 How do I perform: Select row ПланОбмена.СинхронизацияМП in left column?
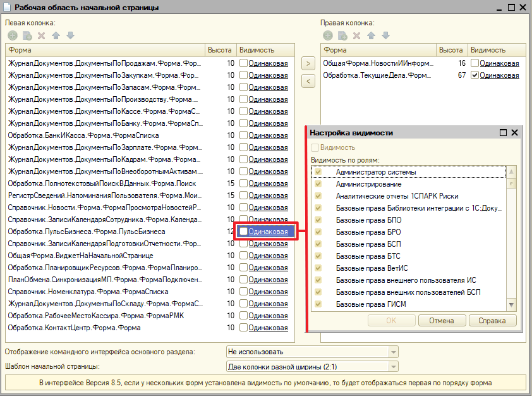point(105,280)
